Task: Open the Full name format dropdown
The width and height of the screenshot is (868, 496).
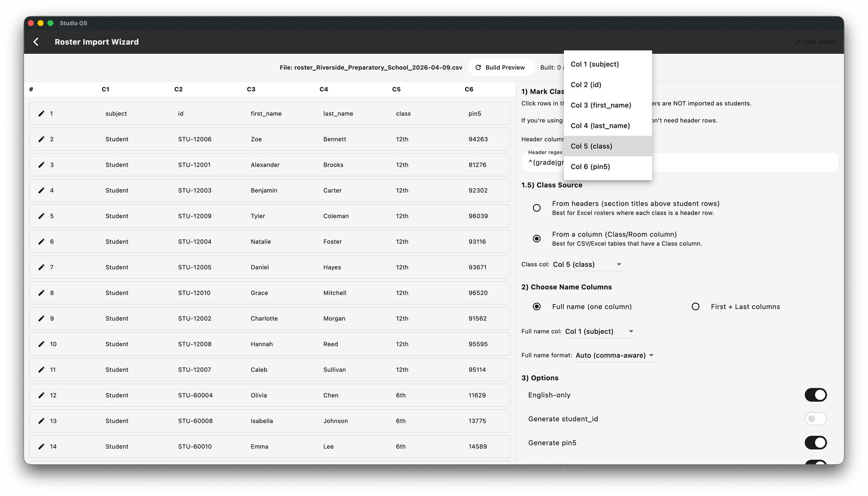Action: click(x=615, y=356)
